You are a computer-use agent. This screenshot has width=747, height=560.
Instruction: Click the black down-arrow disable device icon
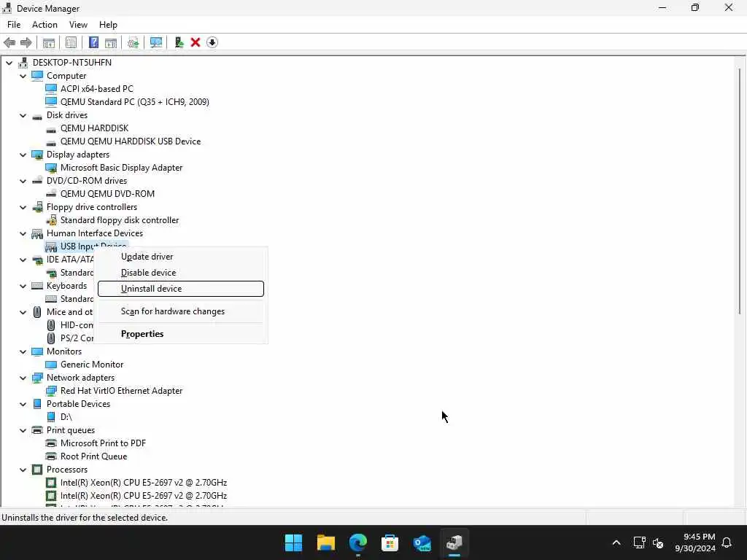[212, 42]
